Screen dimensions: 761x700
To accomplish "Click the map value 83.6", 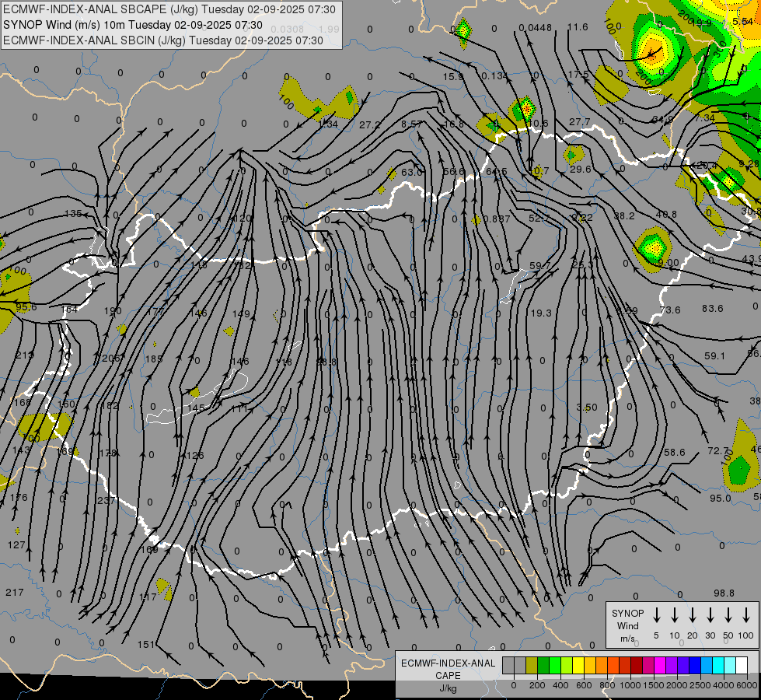I will [x=713, y=309].
